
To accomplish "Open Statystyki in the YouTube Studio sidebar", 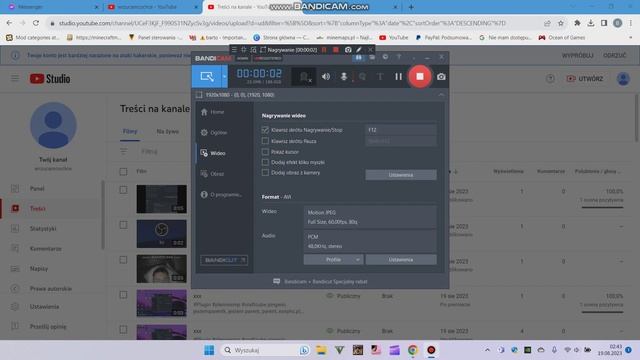I will 43,229.
